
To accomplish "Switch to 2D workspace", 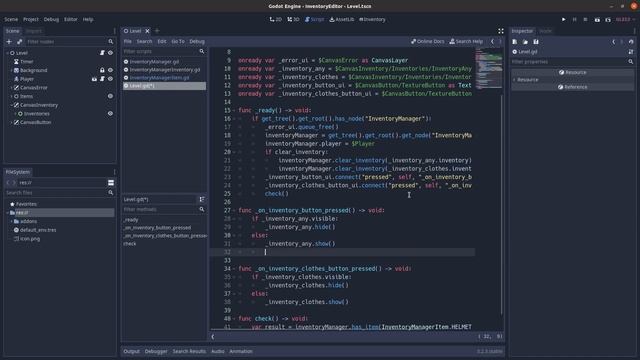I will [x=276, y=19].
